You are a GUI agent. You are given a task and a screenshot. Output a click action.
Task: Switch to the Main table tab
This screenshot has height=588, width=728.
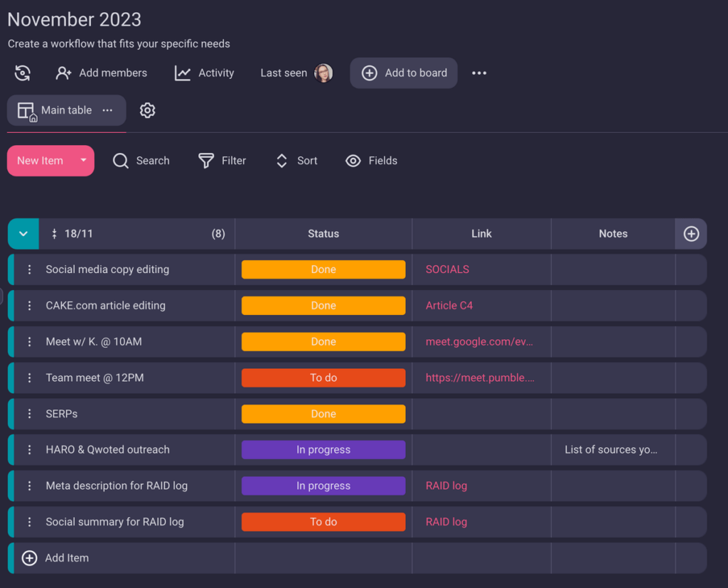[x=66, y=109]
